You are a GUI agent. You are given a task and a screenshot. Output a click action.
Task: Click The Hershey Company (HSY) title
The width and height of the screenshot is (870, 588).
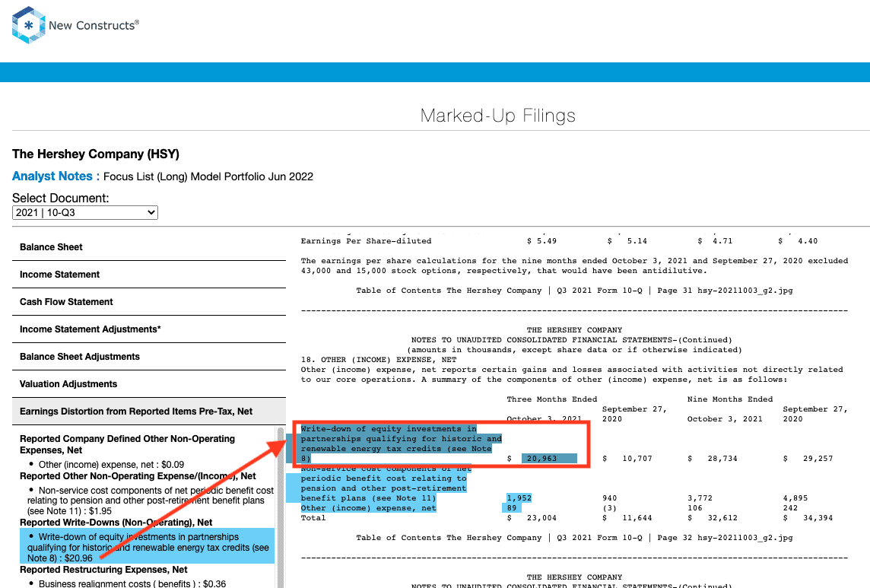pos(95,154)
